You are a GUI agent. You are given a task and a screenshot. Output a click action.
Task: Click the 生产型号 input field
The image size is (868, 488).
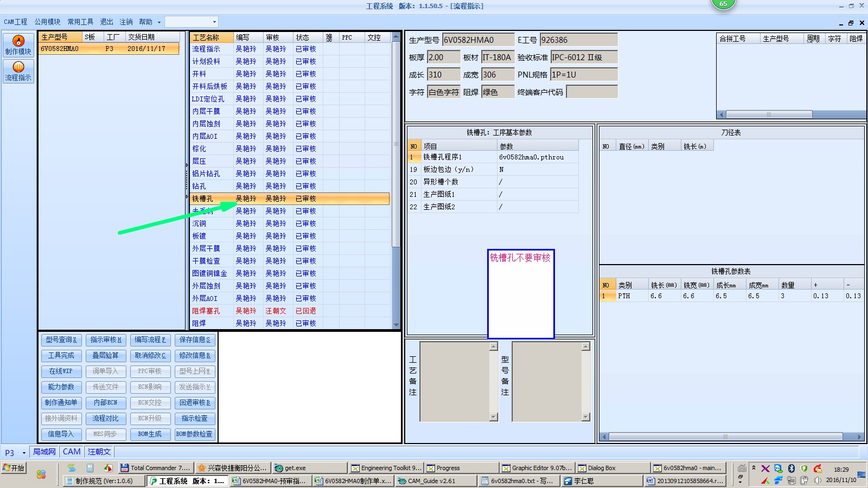[x=478, y=40]
